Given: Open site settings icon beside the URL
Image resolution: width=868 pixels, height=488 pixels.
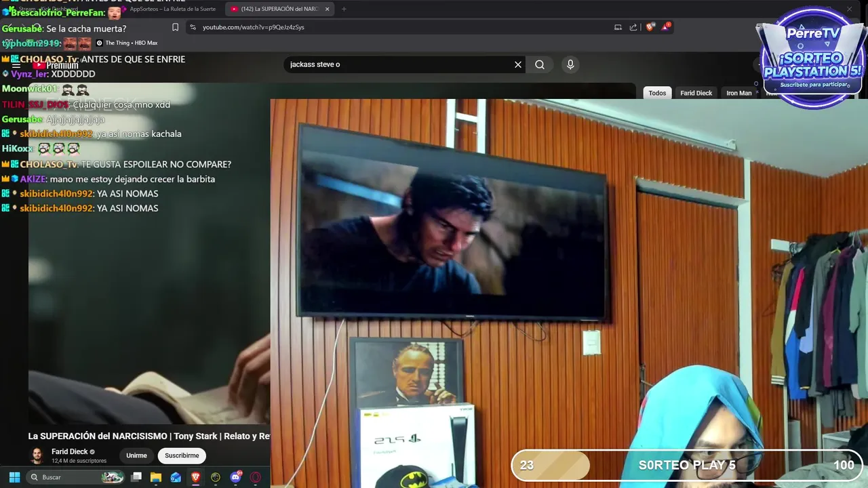Looking at the screenshot, I should pyautogui.click(x=193, y=27).
